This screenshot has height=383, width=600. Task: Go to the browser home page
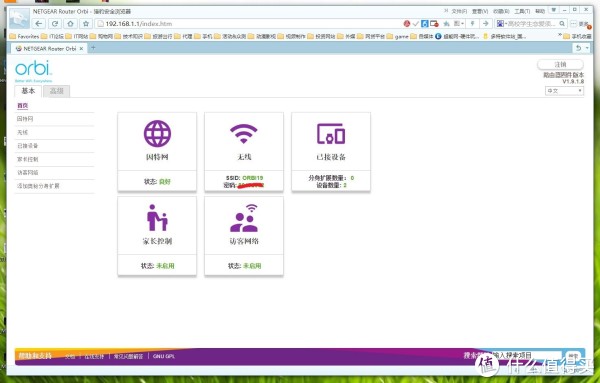click(x=70, y=24)
